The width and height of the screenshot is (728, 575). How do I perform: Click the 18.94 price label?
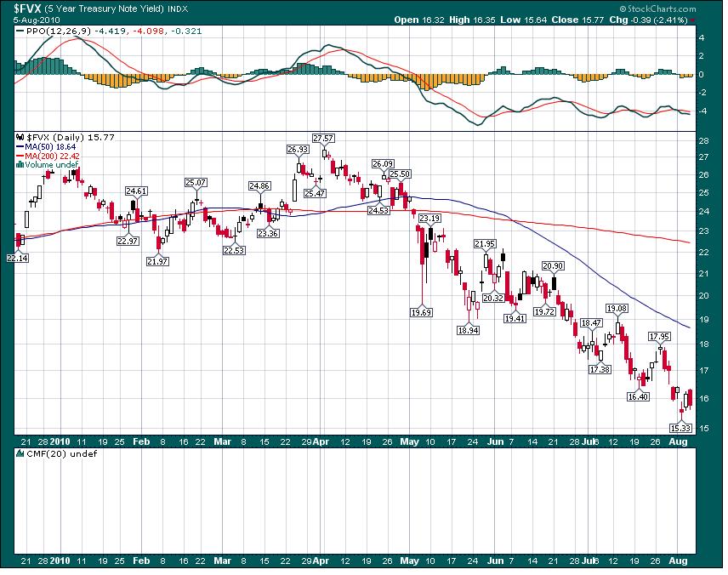click(x=468, y=330)
